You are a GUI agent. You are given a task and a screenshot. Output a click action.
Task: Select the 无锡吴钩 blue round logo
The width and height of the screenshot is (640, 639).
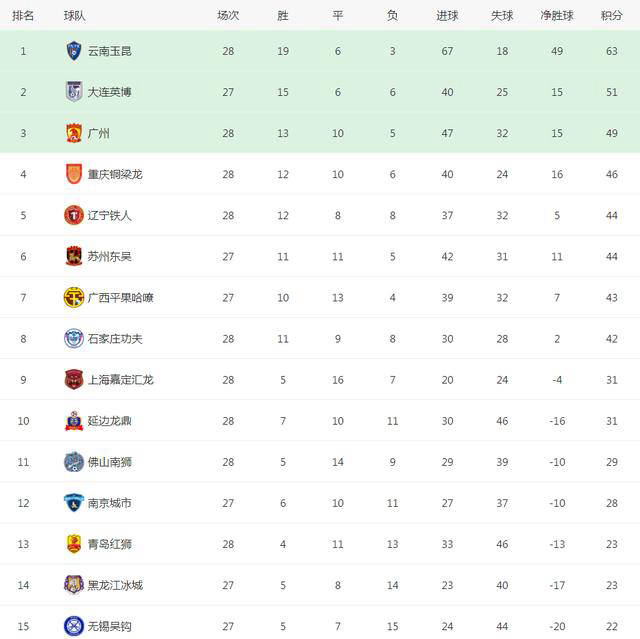74,626
